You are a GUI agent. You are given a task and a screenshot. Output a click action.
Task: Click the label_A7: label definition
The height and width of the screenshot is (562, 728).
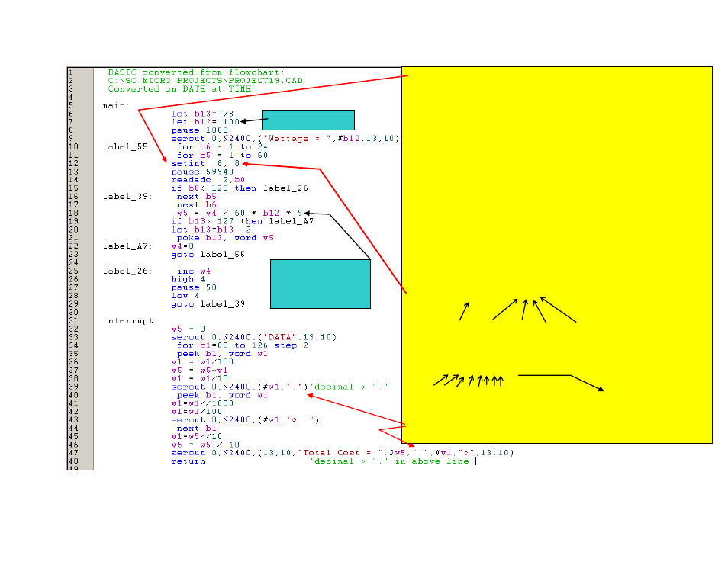coord(127,246)
